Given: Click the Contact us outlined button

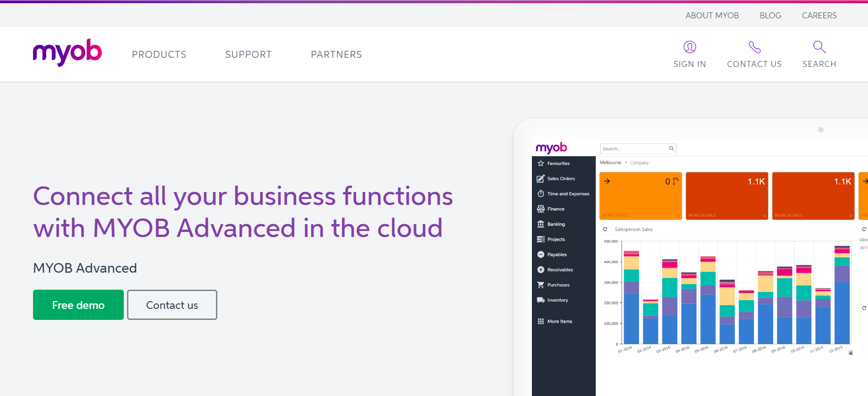Looking at the screenshot, I should coord(172,305).
